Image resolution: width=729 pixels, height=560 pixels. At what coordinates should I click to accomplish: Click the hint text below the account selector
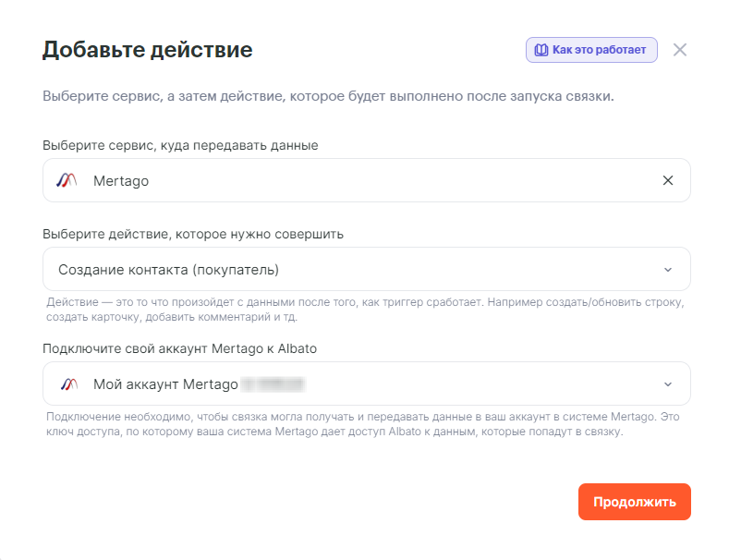[365, 424]
